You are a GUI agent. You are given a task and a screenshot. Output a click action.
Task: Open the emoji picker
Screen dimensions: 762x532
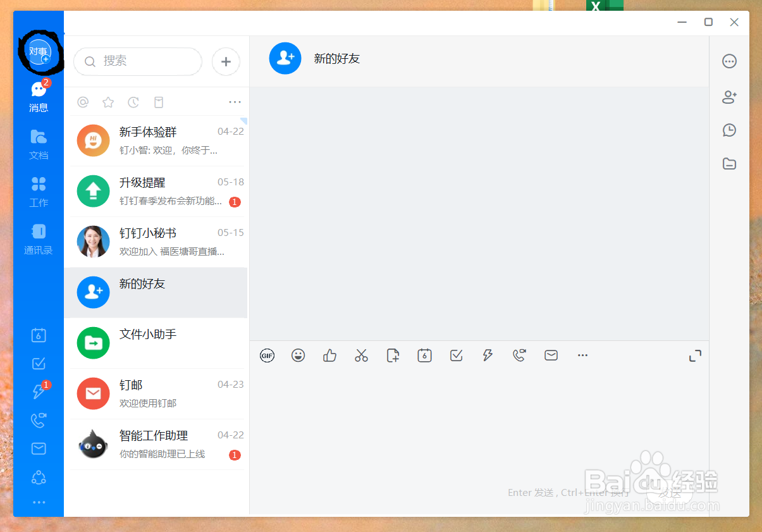pos(298,356)
